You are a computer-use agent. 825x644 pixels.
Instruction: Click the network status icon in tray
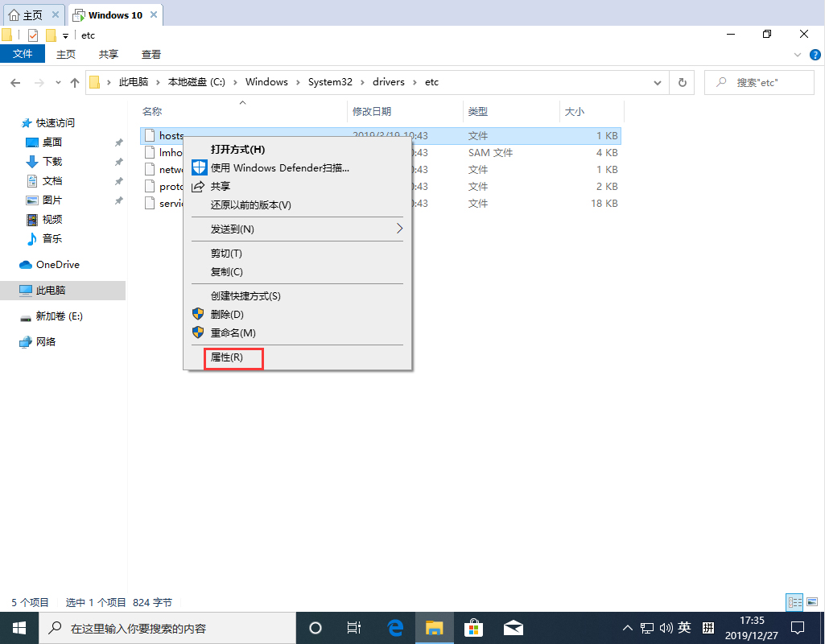[x=646, y=627]
